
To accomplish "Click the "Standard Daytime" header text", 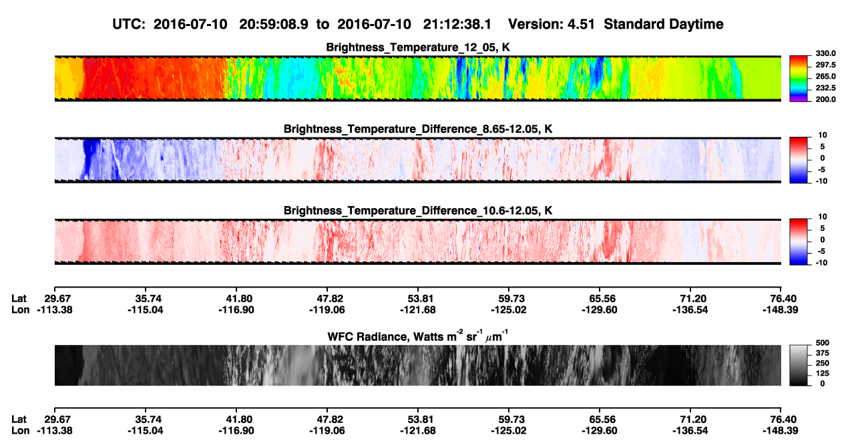I will pos(664,24).
